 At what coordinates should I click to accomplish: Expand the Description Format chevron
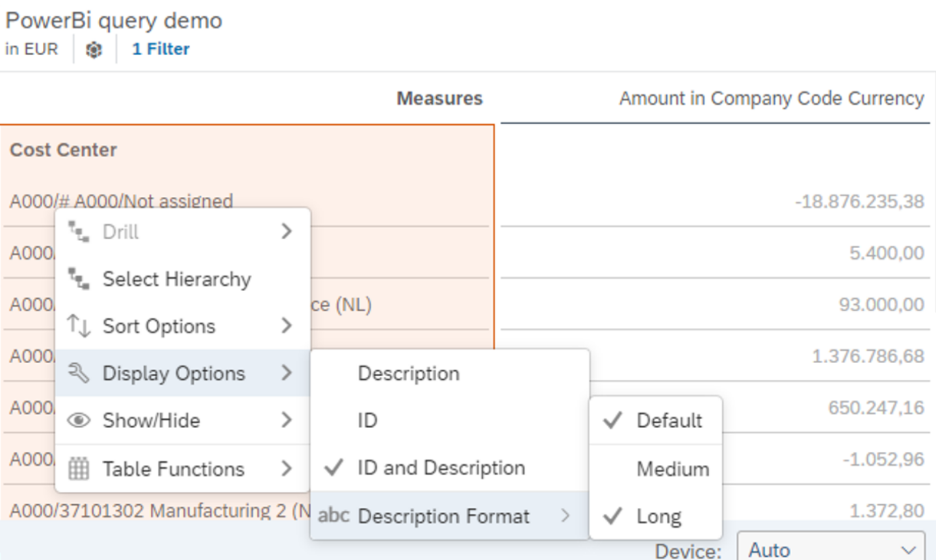pyautogui.click(x=565, y=516)
